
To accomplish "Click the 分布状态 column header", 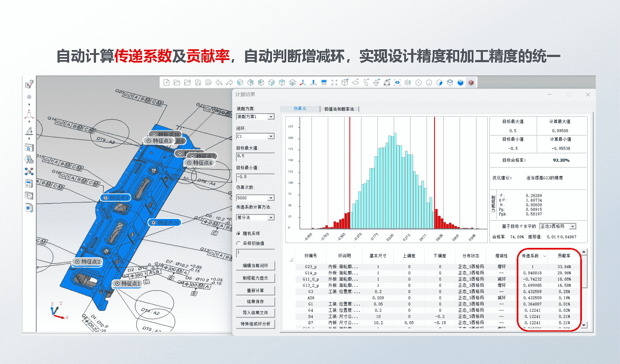I will tap(471, 256).
